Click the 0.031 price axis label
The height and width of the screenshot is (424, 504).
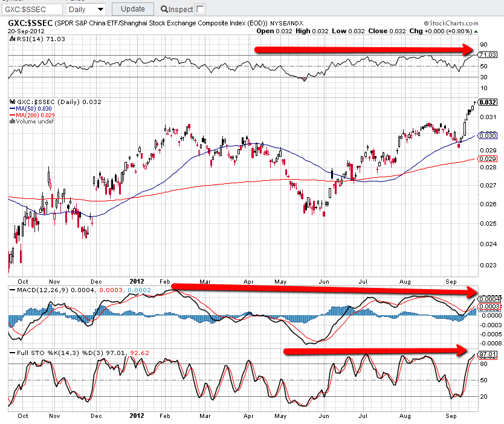(x=488, y=117)
